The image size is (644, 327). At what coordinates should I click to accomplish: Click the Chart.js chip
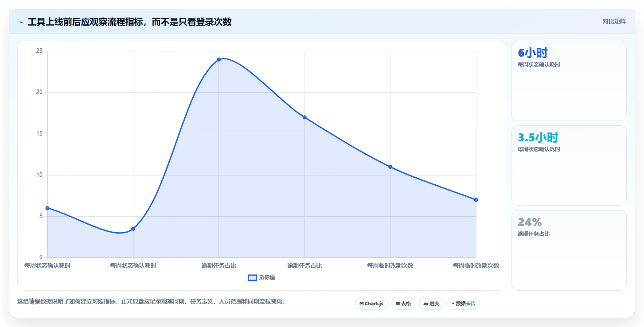click(371, 304)
